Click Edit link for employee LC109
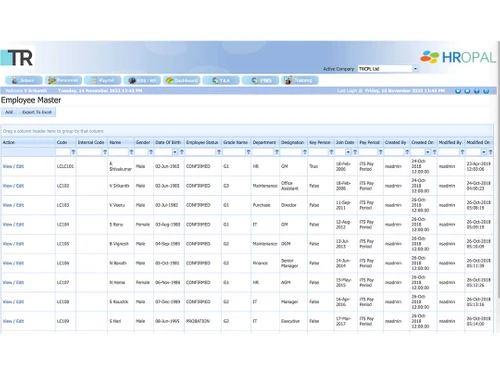The image size is (500, 375). (x=20, y=321)
